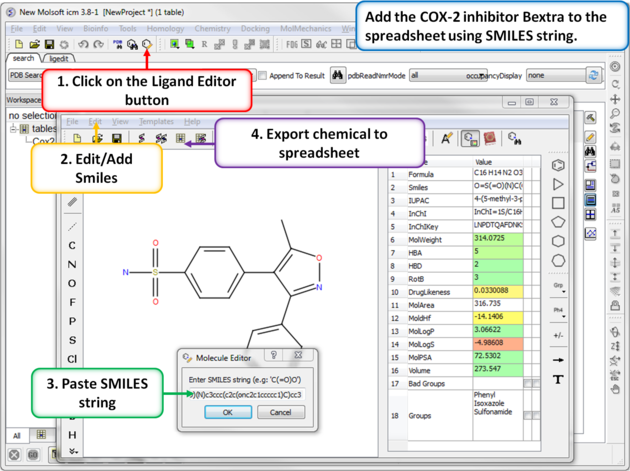The width and height of the screenshot is (630, 471).
Task: Switch to the ligedit tab
Action: pos(59,59)
